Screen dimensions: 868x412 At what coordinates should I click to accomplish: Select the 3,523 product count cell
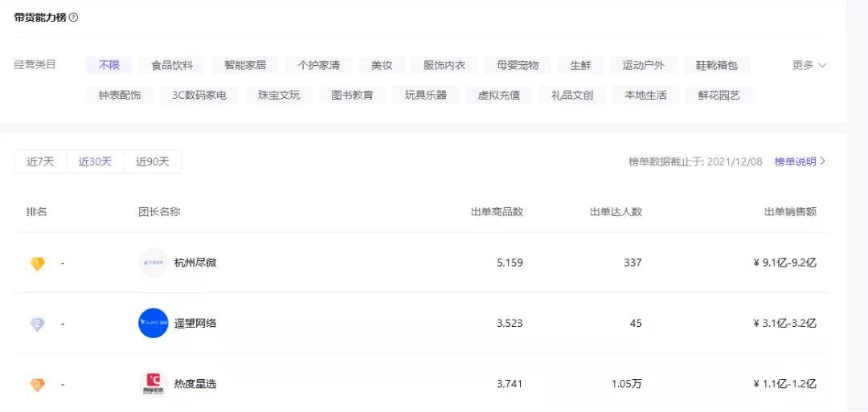[x=510, y=323]
